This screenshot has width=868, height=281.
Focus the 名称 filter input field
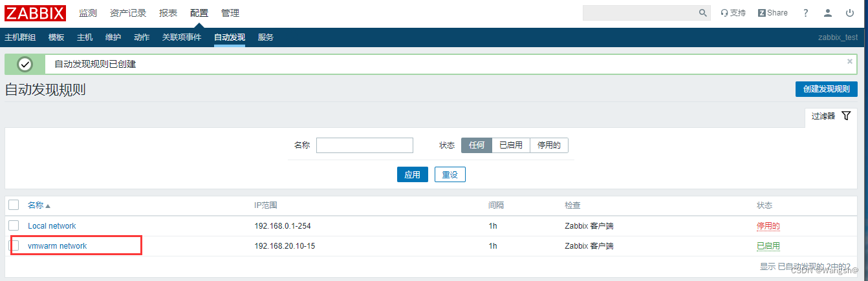tap(365, 145)
